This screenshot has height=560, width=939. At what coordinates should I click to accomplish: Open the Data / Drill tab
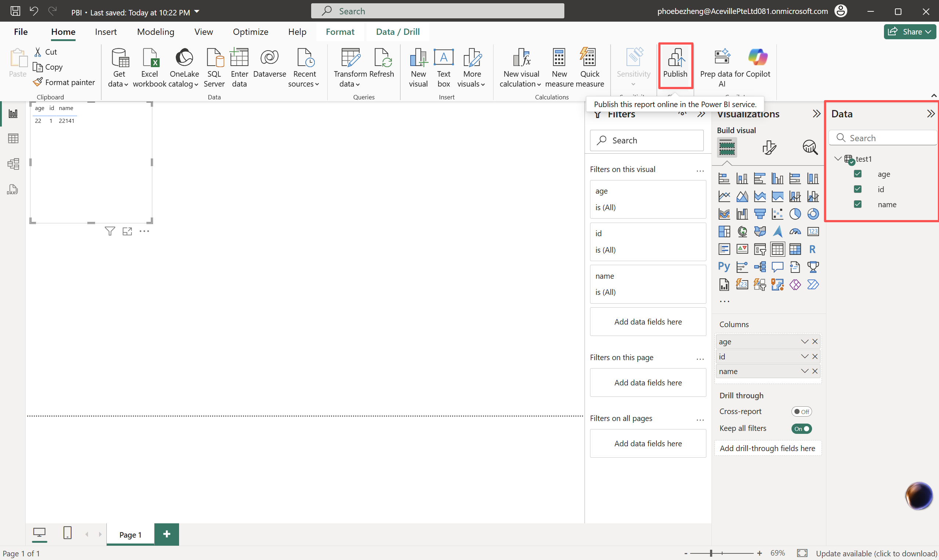397,32
